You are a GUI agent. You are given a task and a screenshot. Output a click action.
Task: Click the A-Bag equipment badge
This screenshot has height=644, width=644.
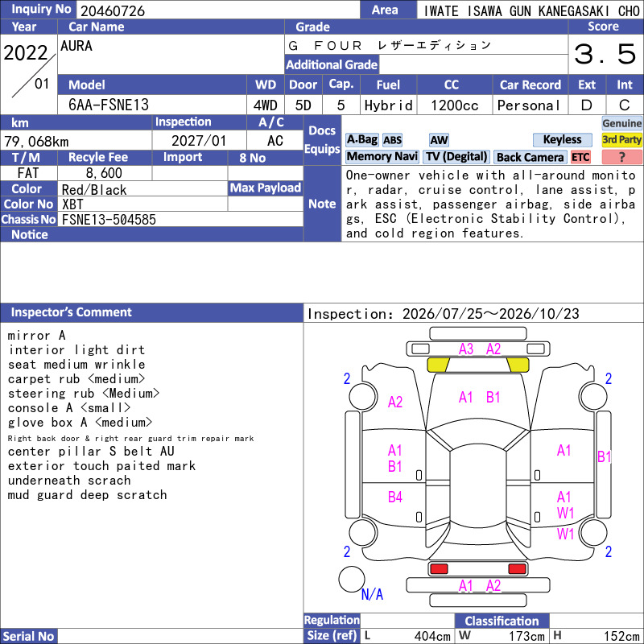pos(361,139)
